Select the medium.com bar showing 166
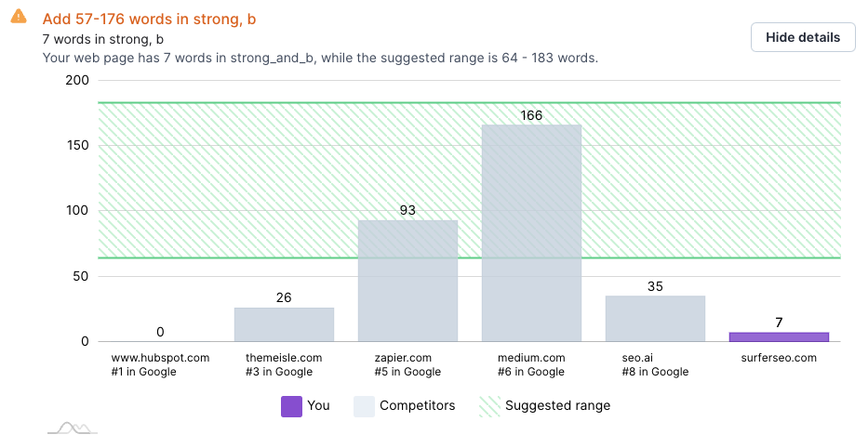 [x=531, y=232]
